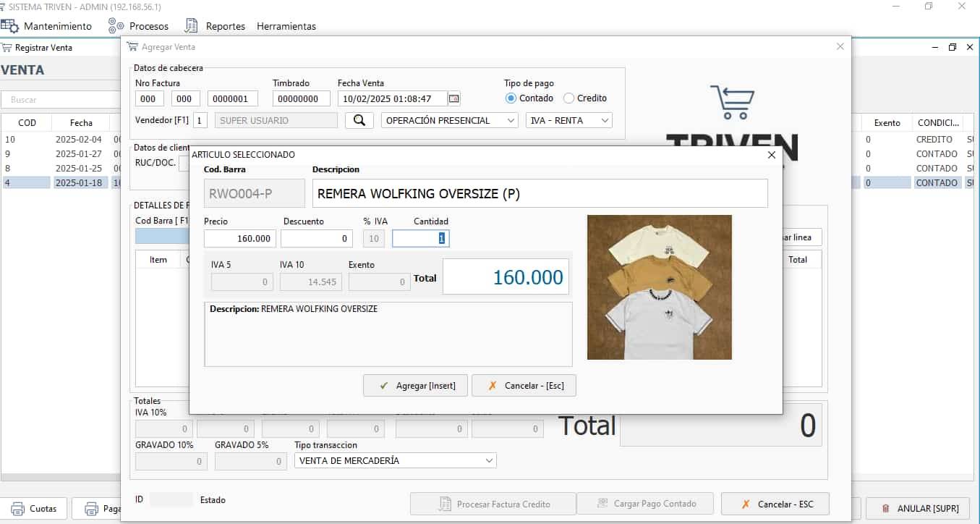Click the magnifier search button next to vendedor
The image size is (980, 524).
tap(359, 120)
